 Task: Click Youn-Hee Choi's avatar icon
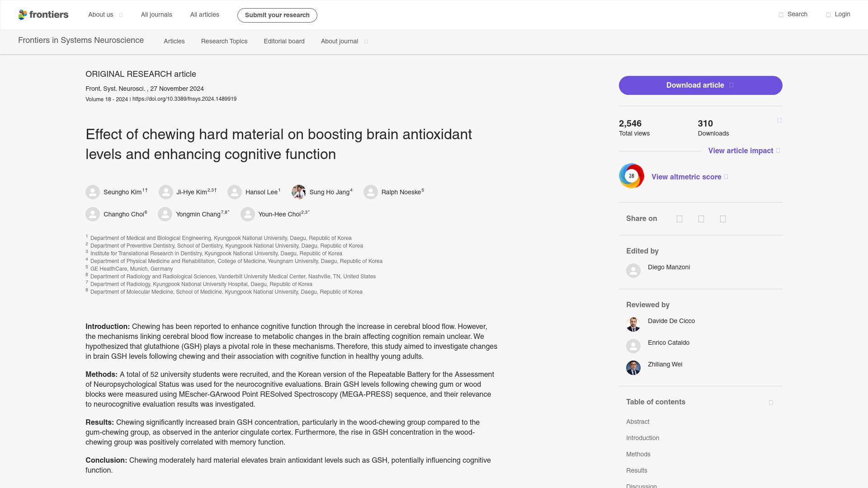click(x=248, y=214)
